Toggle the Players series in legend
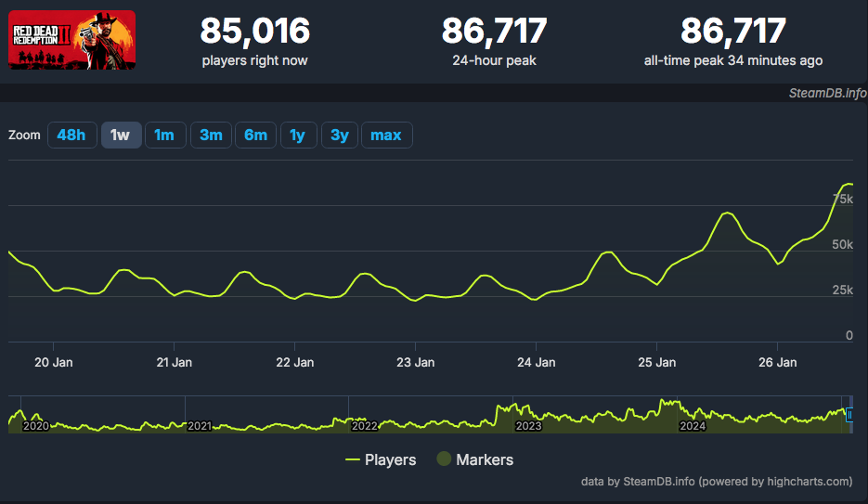This screenshot has height=504, width=868. point(381,459)
